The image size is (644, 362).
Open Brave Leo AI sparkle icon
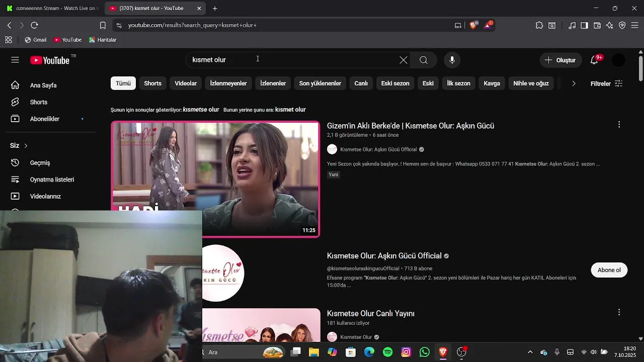(610, 25)
